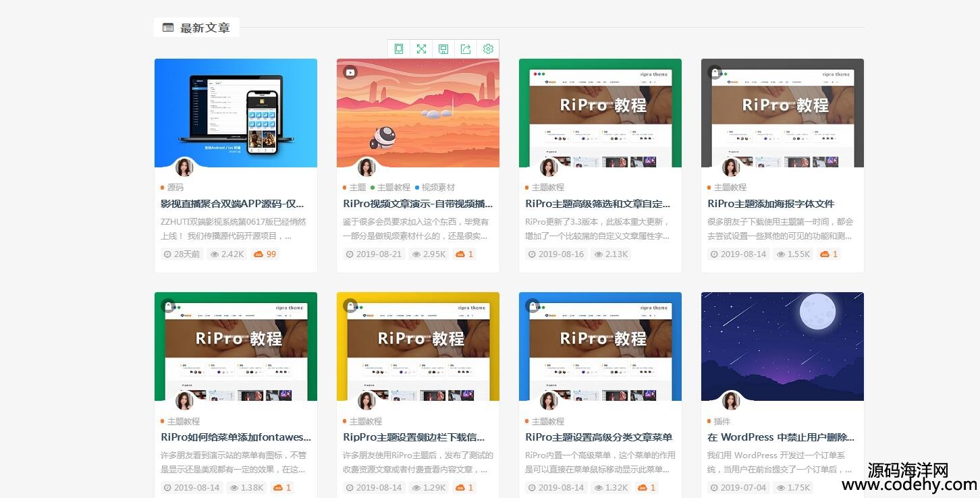Click the mobile device preview toolbar icon
Viewport: 980px width, 498px height.
coord(399,49)
